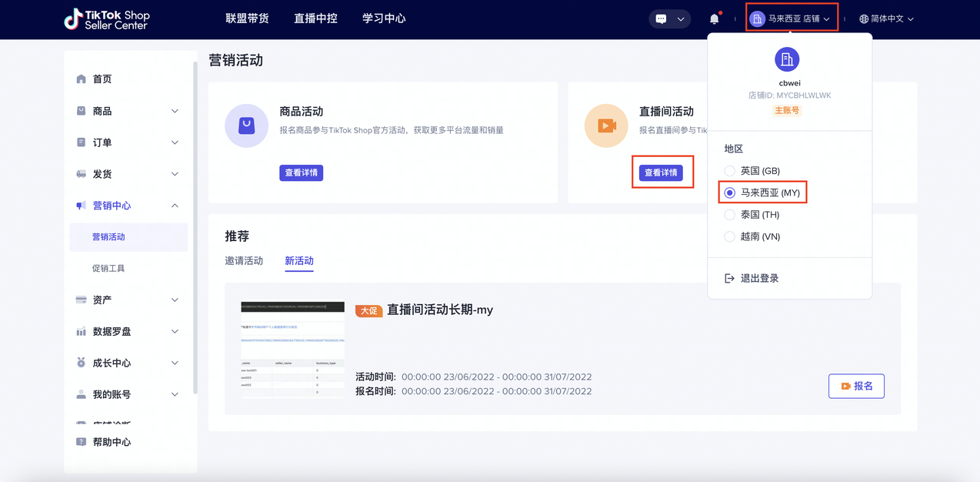The image size is (980, 482).
Task: Open the chat message icon
Action: click(x=661, y=19)
